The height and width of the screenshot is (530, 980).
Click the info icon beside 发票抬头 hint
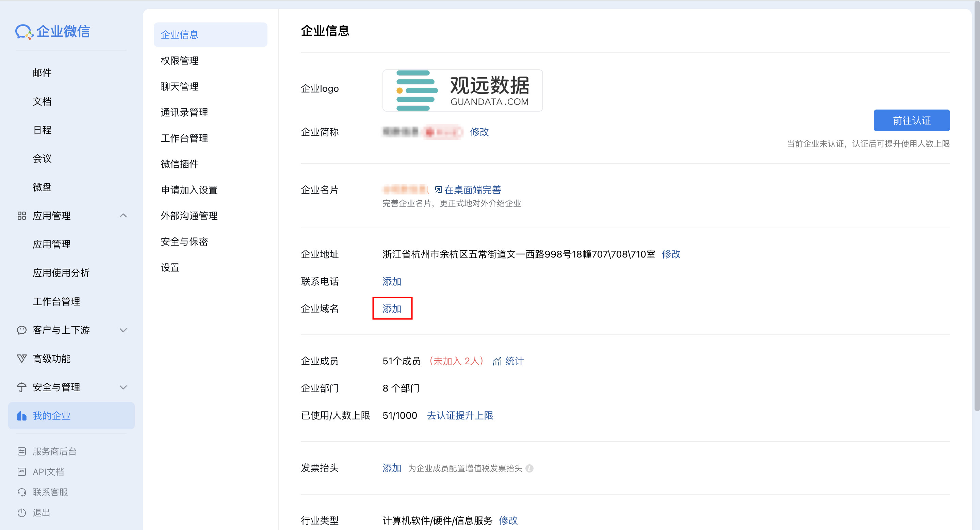point(529,468)
